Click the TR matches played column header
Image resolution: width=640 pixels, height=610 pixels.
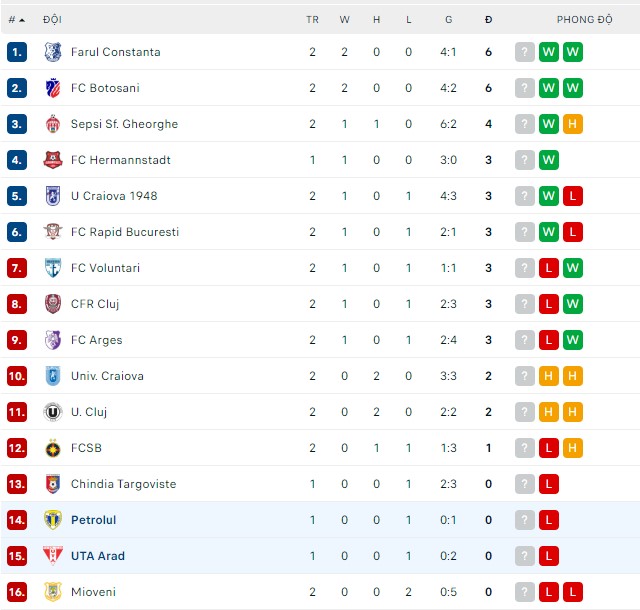[312, 19]
